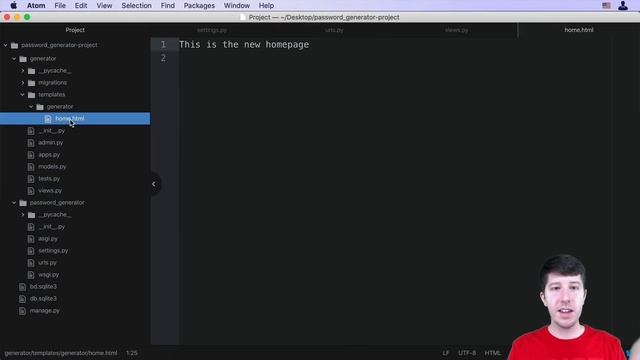Collapse the top generator folder chevron
The height and width of the screenshot is (360, 640).
pos(14,59)
